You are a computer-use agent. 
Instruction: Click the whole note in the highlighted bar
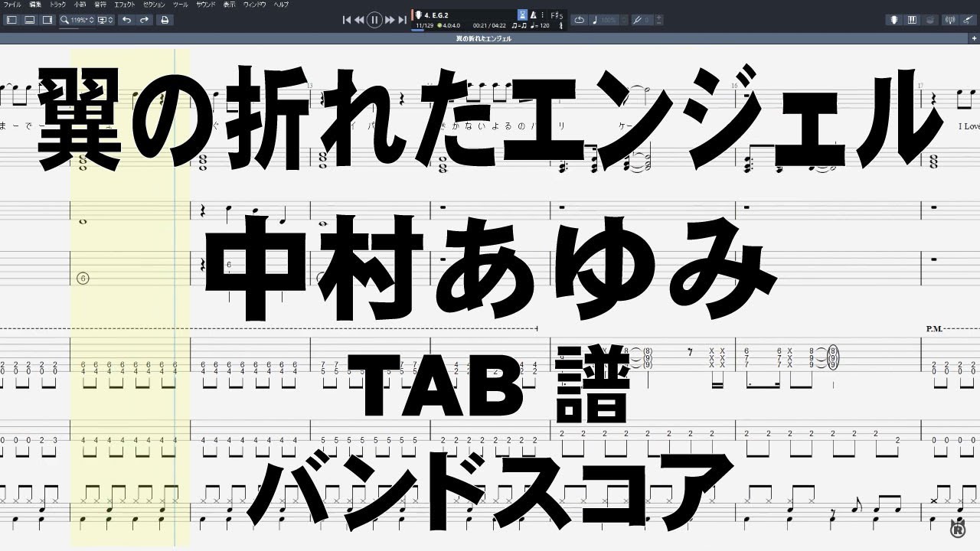coord(82,222)
